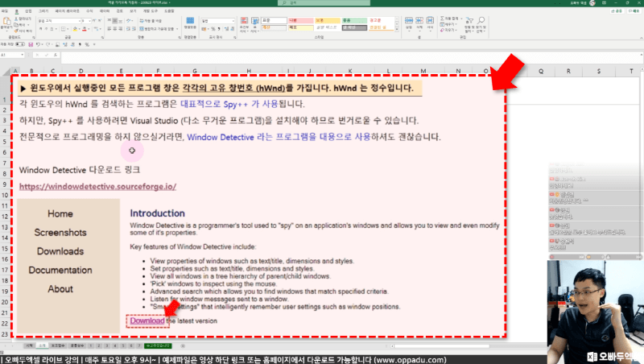Open the windowdetective.sourceforge.io hyperlink

(x=97, y=187)
